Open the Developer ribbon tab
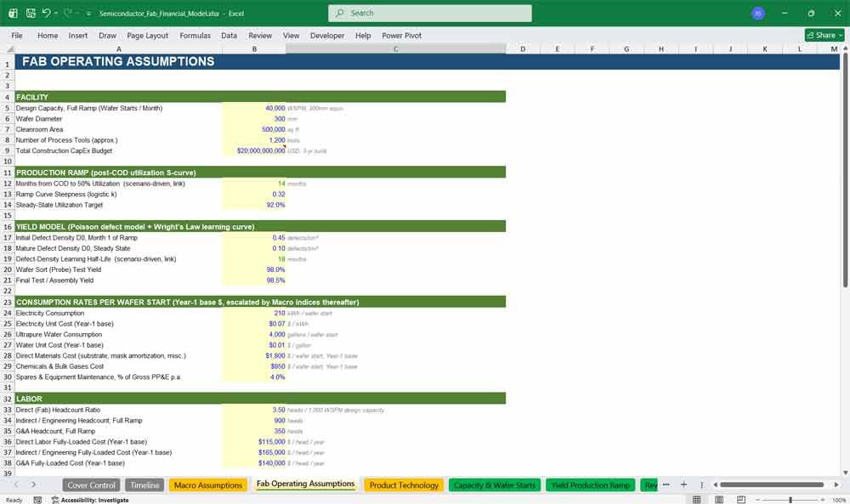 327,35
